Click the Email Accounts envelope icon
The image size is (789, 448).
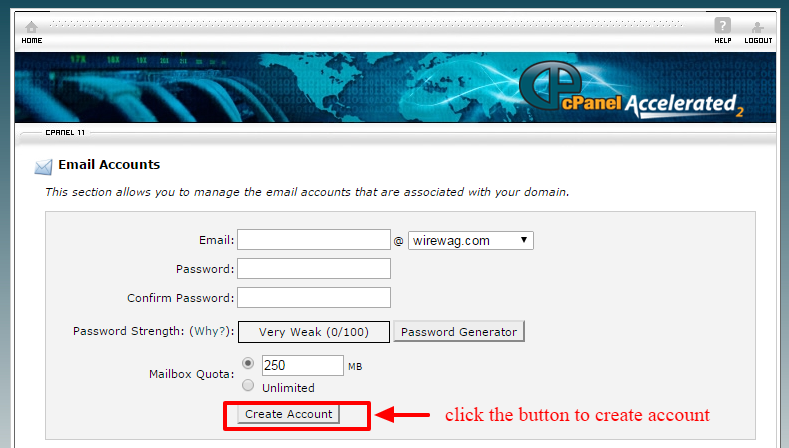(x=43, y=167)
